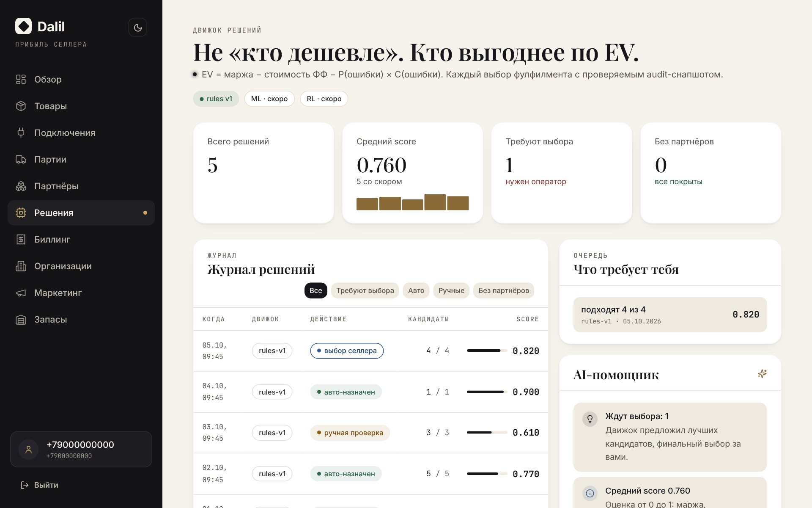Click the Dalil logo icon

(23, 26)
